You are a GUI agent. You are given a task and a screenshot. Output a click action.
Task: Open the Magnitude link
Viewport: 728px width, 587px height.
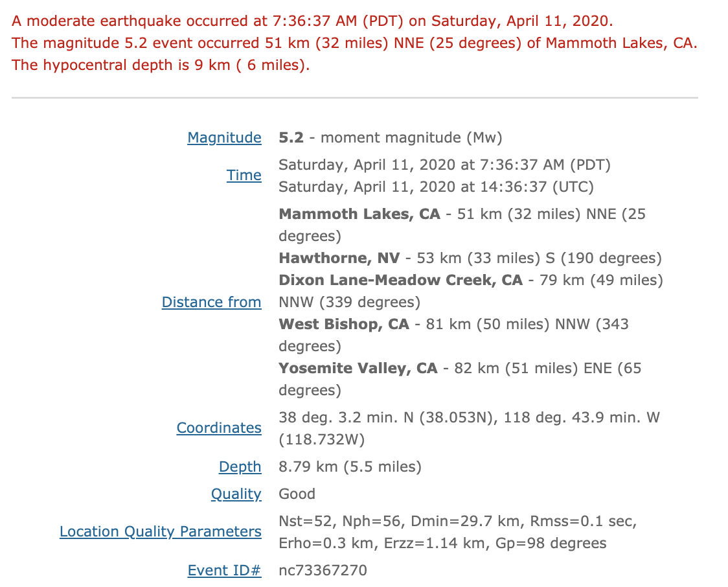(x=224, y=138)
